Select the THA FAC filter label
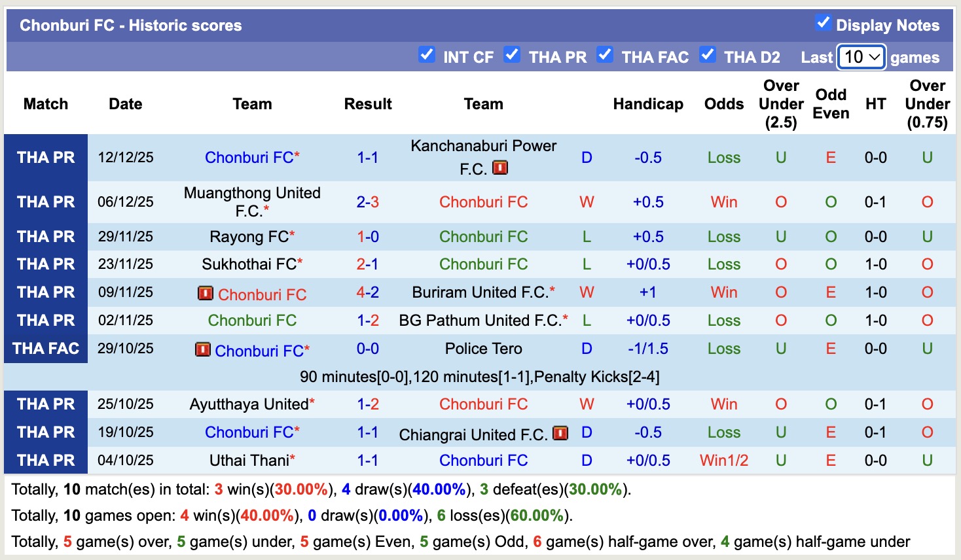The width and height of the screenshot is (961, 560). coord(655,58)
